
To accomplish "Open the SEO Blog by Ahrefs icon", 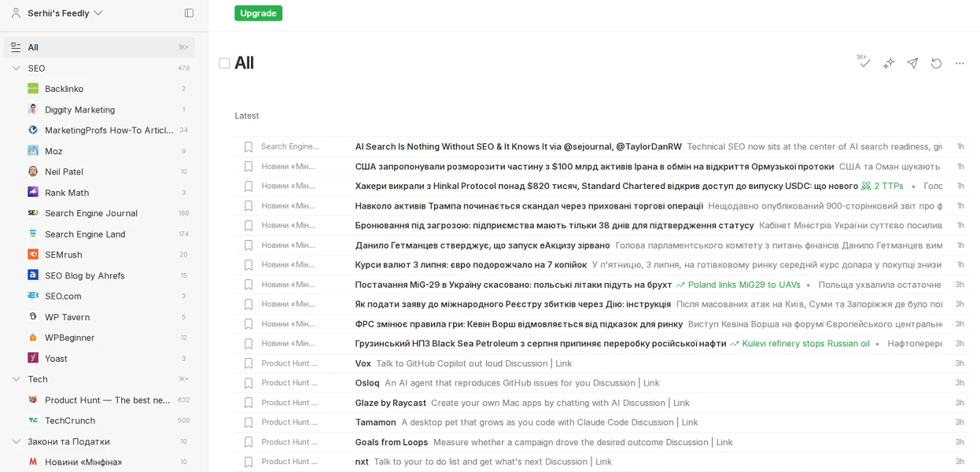I will 33,275.
